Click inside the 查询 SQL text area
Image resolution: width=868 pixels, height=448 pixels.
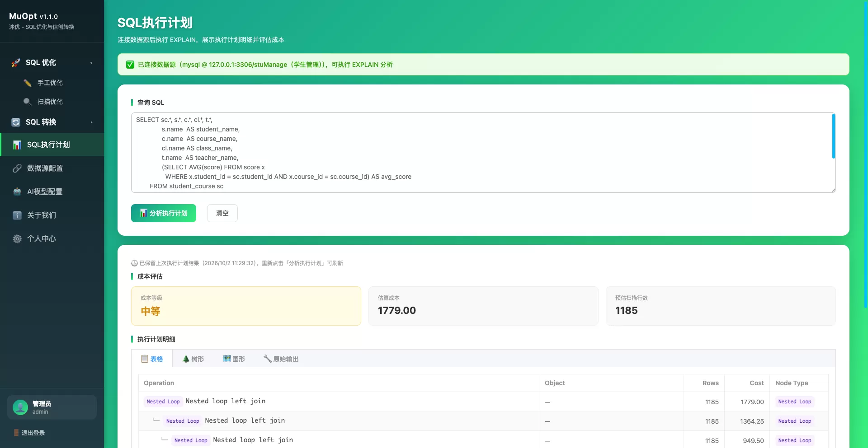coord(483,153)
